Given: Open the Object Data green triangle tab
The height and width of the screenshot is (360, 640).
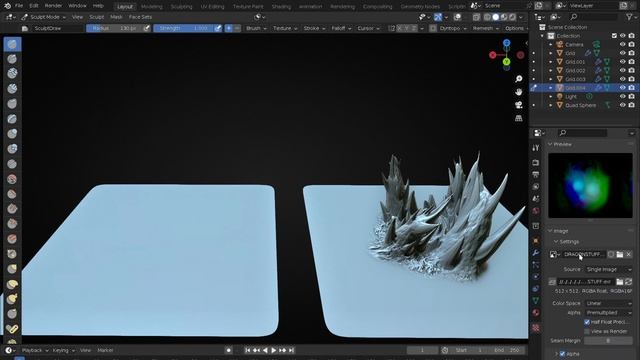Looking at the screenshot, I should pos(536,300).
